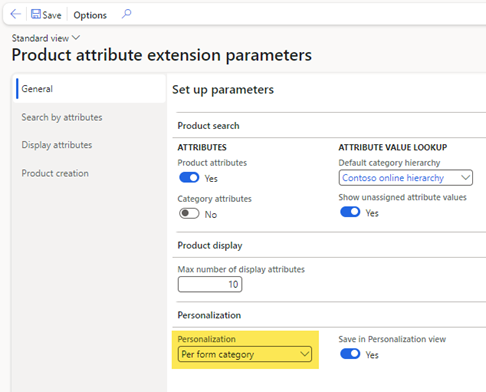Select the General tab
This screenshot has width=486, height=392.
point(89,89)
